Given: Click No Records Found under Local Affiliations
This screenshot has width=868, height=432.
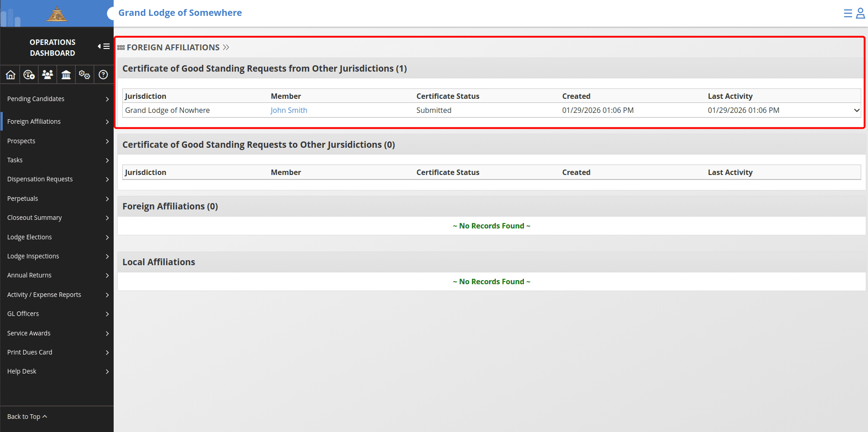Looking at the screenshot, I should (x=491, y=282).
